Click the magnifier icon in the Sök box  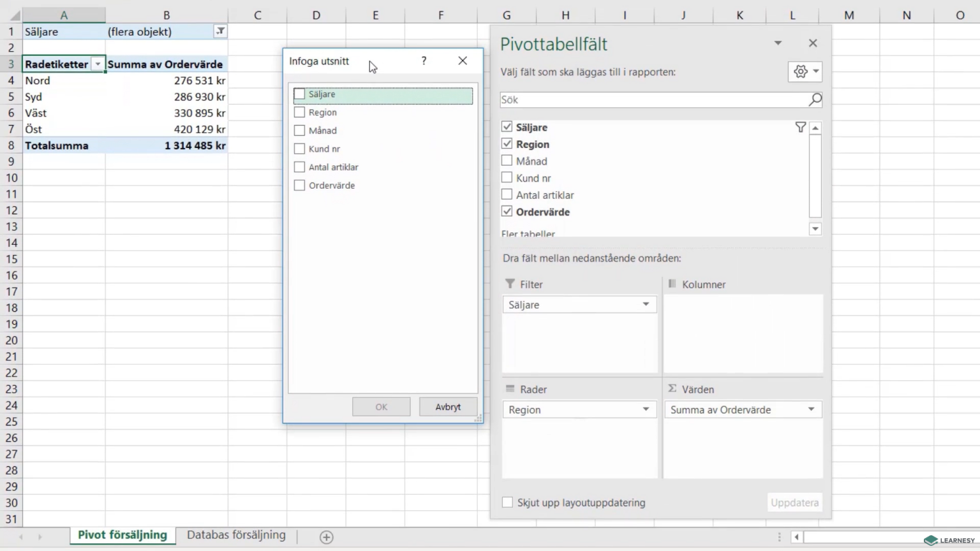point(815,99)
